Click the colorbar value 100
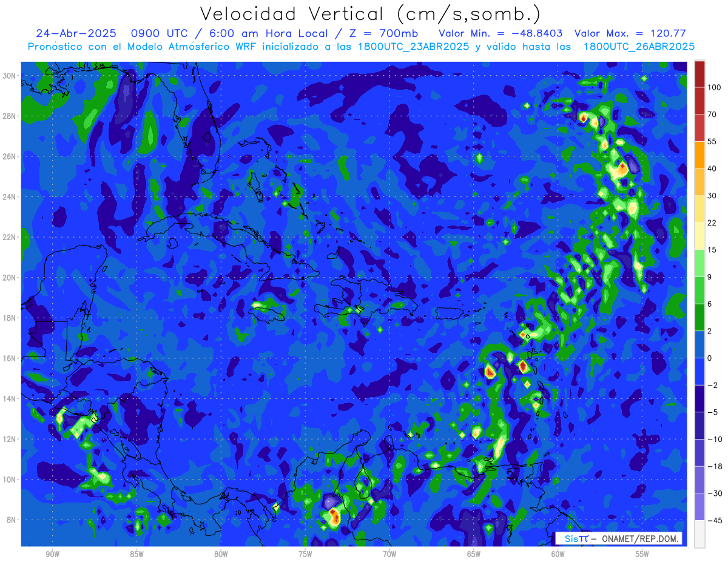728x562 pixels. click(x=714, y=87)
